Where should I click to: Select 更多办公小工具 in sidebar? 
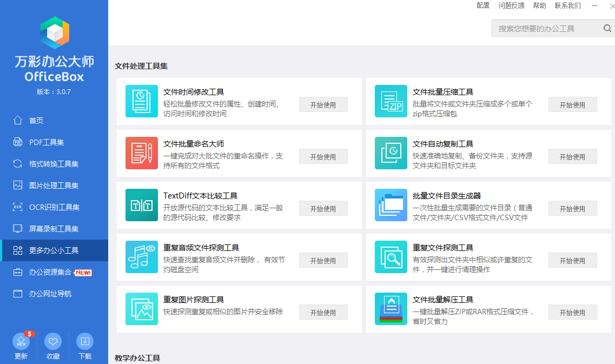coord(54,250)
